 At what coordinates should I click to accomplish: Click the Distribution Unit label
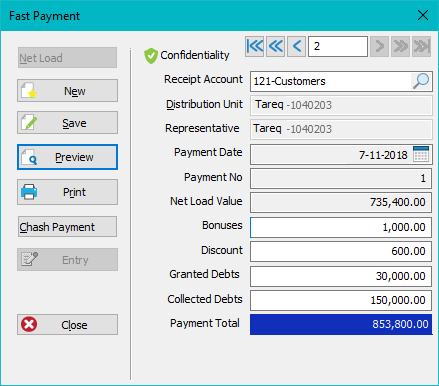[204, 104]
